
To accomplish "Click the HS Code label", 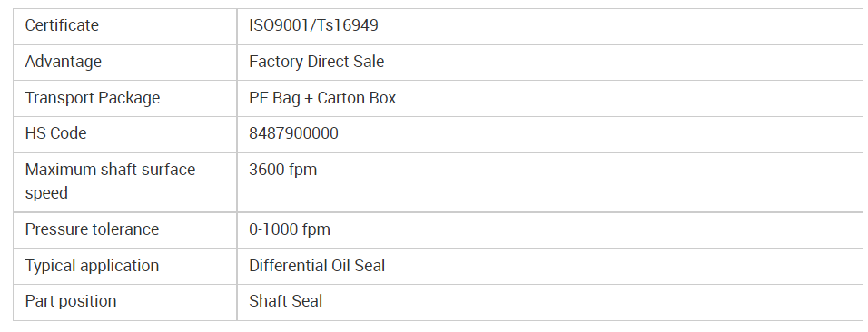I will pyautogui.click(x=56, y=133).
